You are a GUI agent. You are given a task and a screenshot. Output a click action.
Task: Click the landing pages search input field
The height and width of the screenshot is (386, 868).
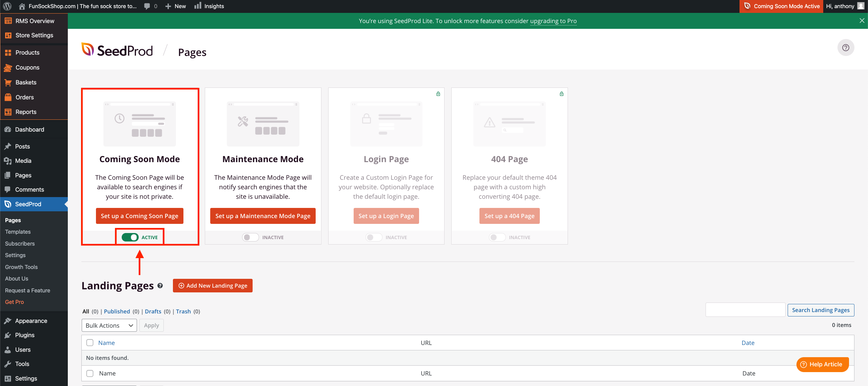[x=745, y=310]
